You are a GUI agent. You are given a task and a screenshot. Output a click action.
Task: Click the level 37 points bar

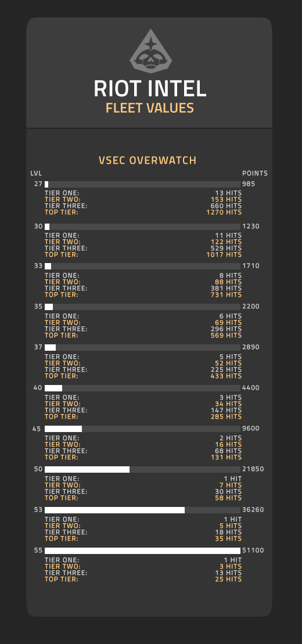(x=142, y=347)
